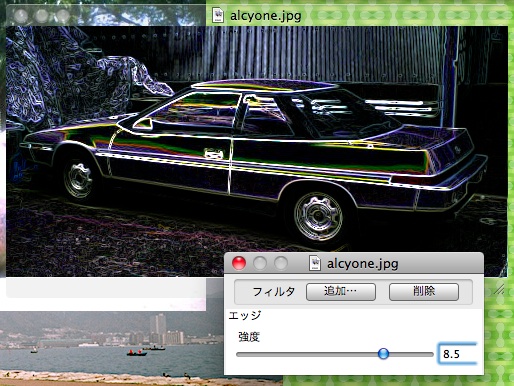
Task: Click the filter panel's alcyone.jpg title text
Action: point(363,264)
